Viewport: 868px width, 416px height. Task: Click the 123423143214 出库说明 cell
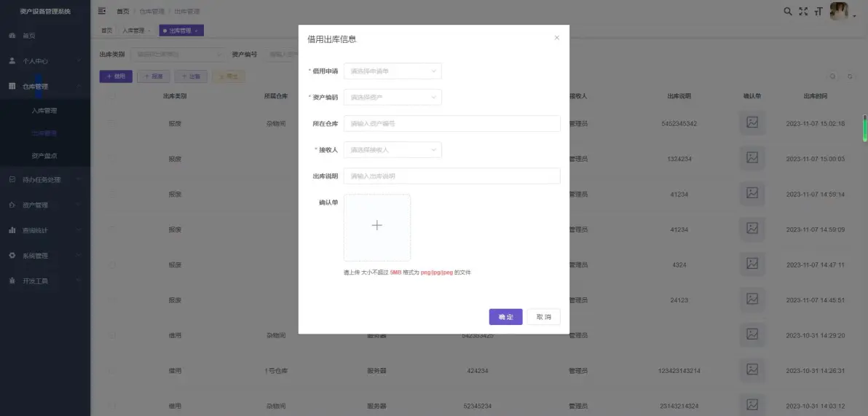pos(679,371)
